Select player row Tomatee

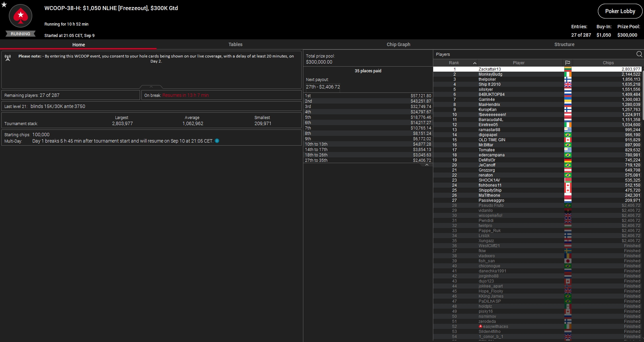point(537,150)
